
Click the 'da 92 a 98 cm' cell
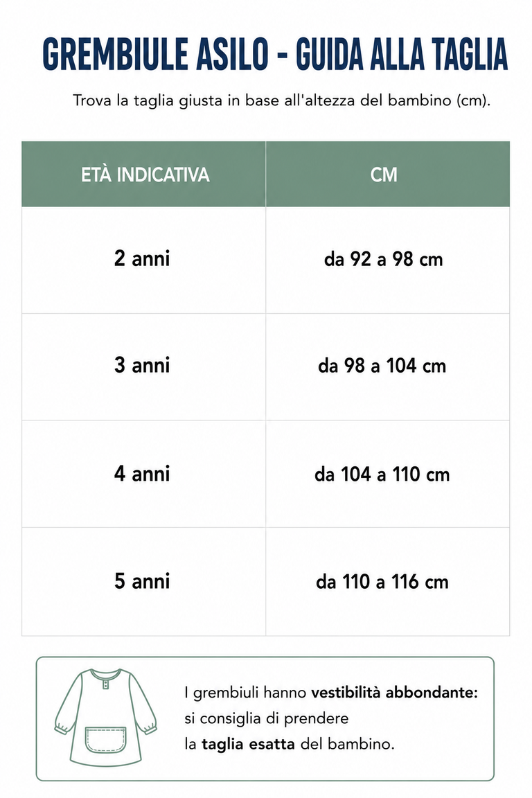pos(388,260)
